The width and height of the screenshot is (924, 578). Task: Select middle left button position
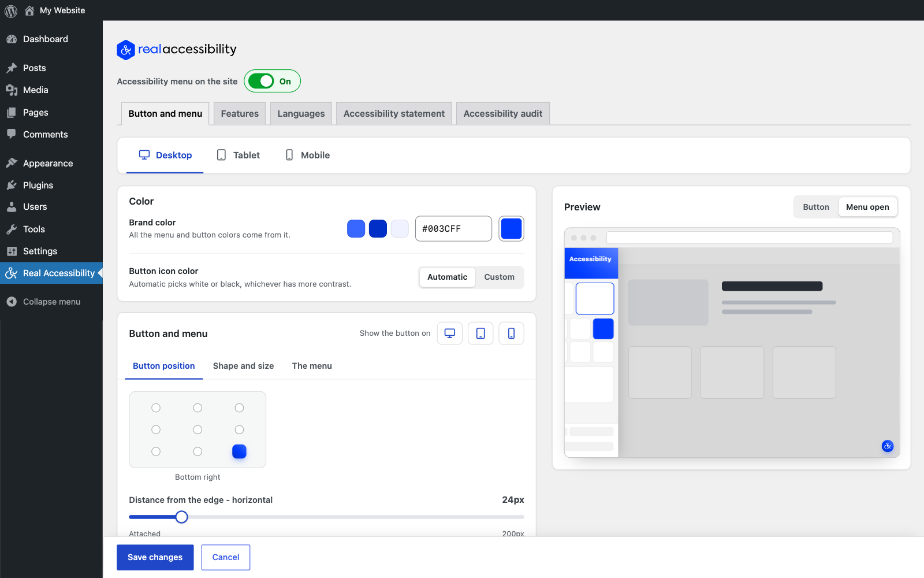pos(156,429)
